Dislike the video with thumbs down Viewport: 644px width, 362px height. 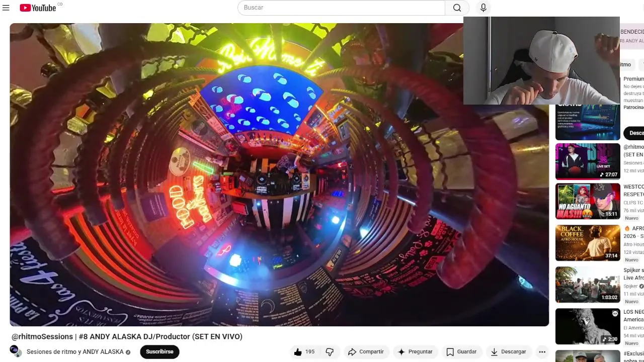coord(330,352)
